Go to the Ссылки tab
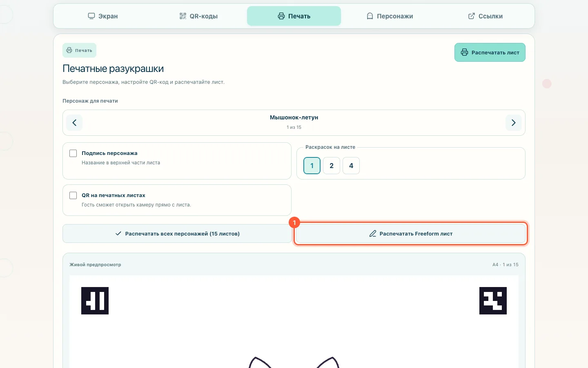 click(485, 16)
